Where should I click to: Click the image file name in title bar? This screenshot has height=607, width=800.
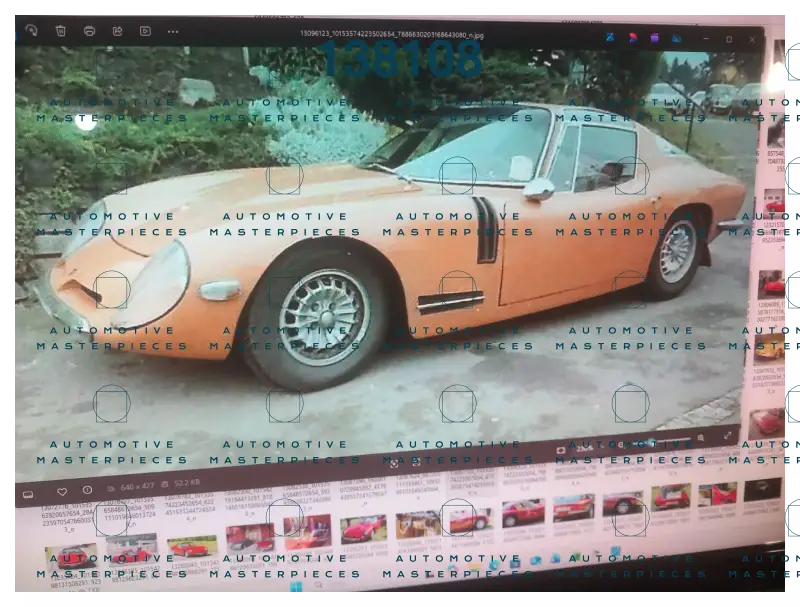pos(391,35)
